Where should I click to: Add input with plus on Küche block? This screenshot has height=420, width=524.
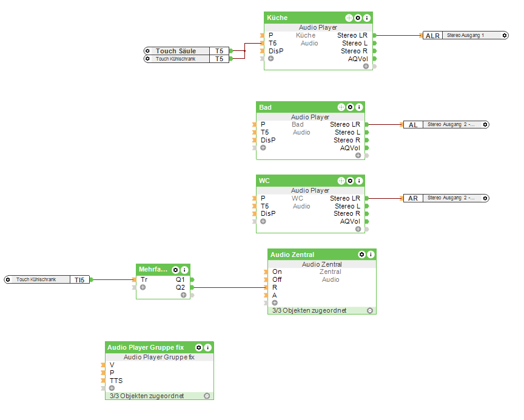click(x=271, y=58)
